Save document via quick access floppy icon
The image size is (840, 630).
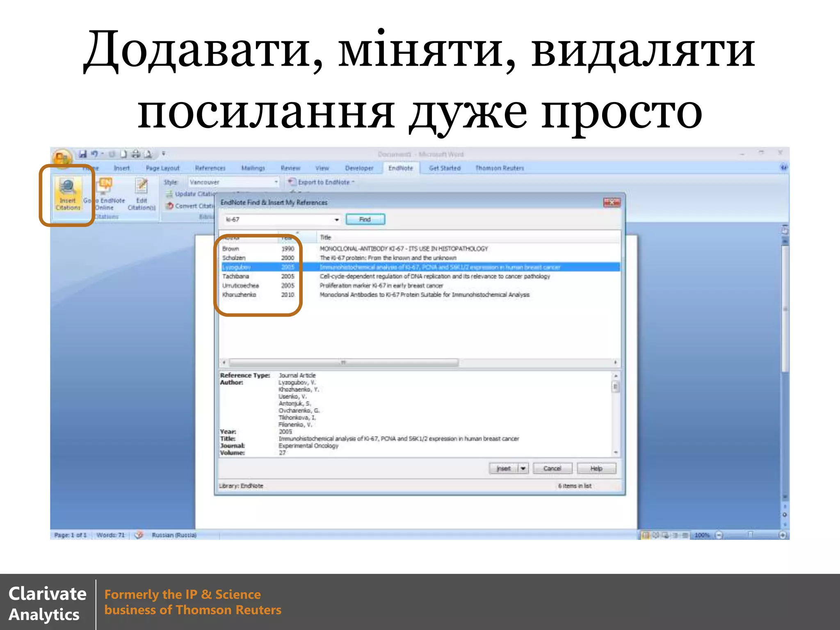coord(83,154)
